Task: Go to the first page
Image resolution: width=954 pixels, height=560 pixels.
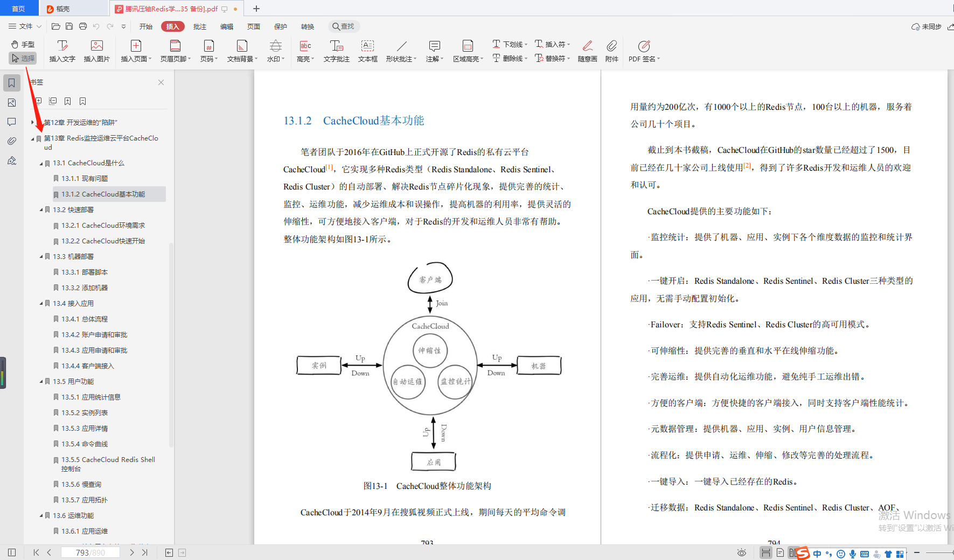Action: tap(36, 552)
